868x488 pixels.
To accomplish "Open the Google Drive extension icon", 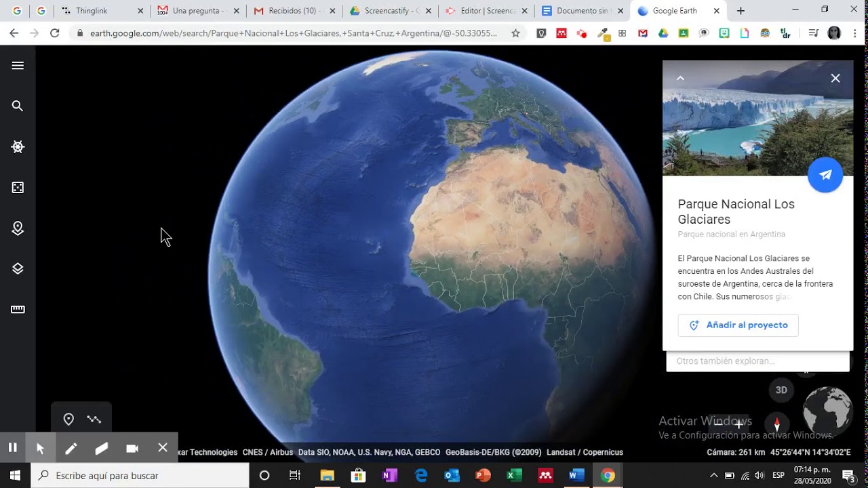I will coord(663,33).
